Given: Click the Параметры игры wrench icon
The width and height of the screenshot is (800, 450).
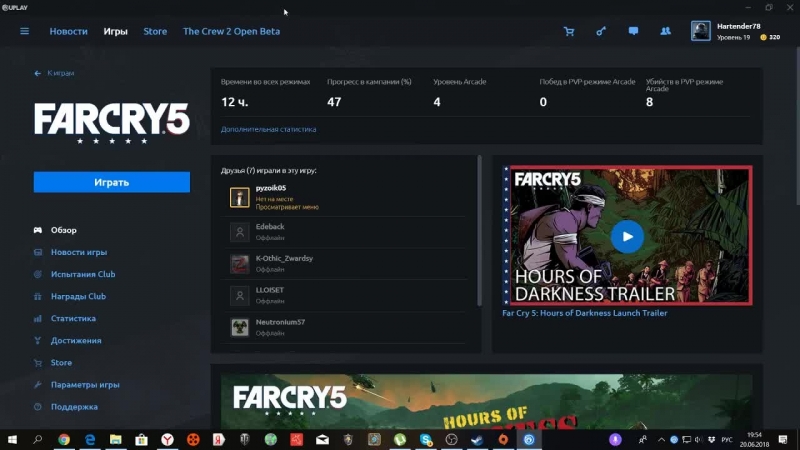Looking at the screenshot, I should 38,385.
